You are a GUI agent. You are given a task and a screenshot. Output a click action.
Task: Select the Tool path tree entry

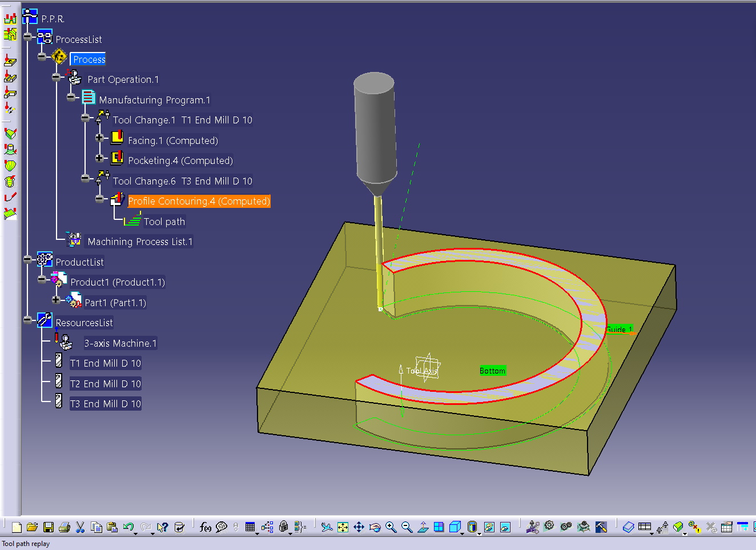164,222
